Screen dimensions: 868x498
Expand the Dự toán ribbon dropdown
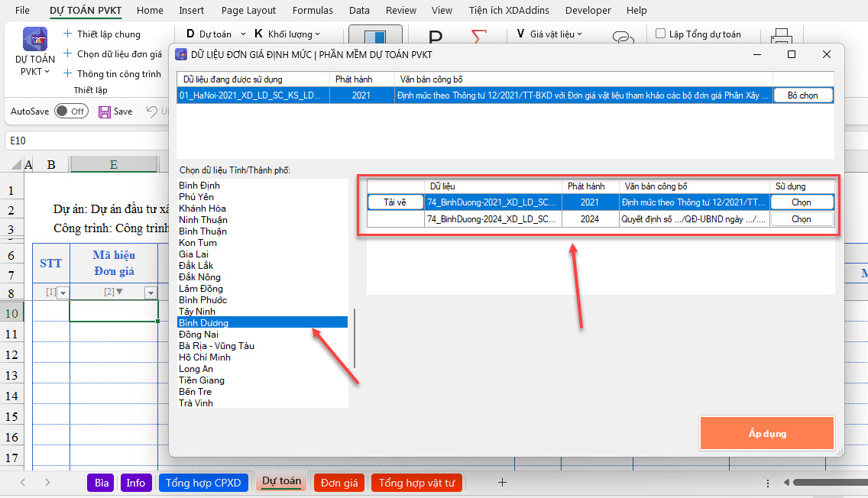(x=243, y=34)
